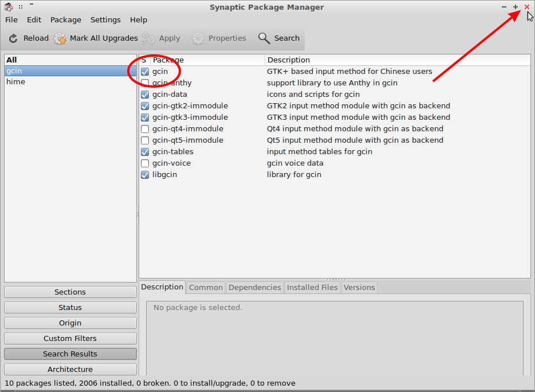This screenshot has width=535, height=392.
Task: Toggle the gcin-data package checkbox
Action: click(x=145, y=95)
